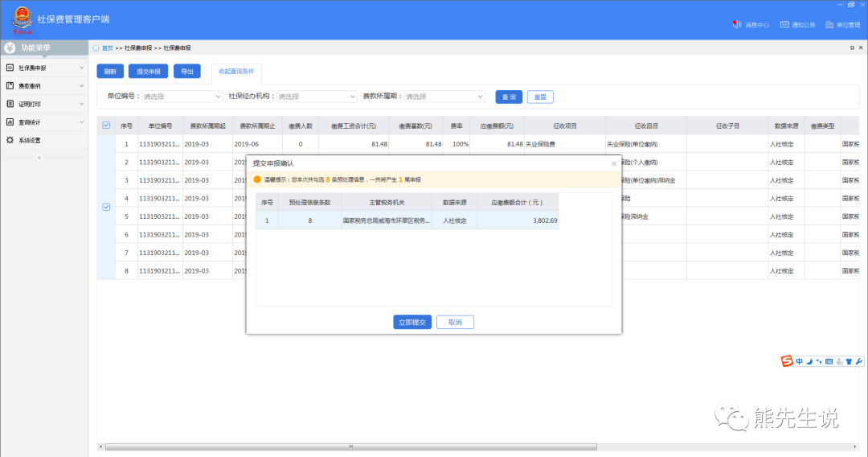The width and height of the screenshot is (868, 457).
Task: Select dialog 主管税务机关 cell 国家税务总局威海市环翠区税务
Action: [387, 220]
